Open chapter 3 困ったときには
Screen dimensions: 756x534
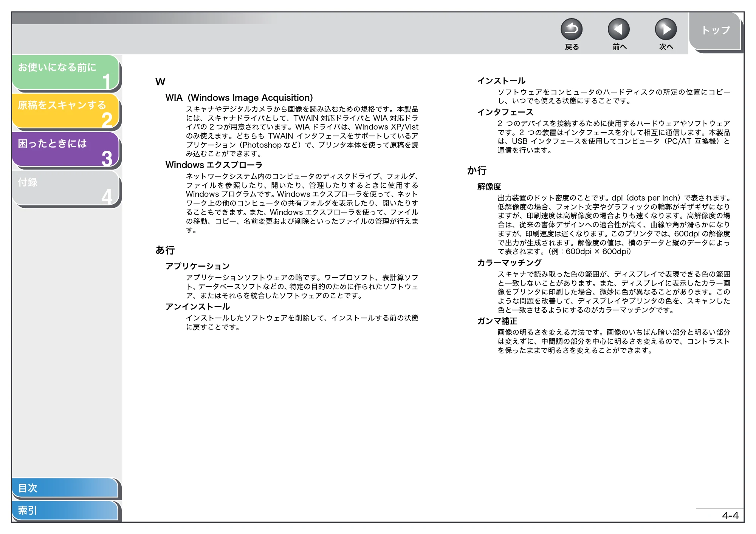(x=66, y=150)
